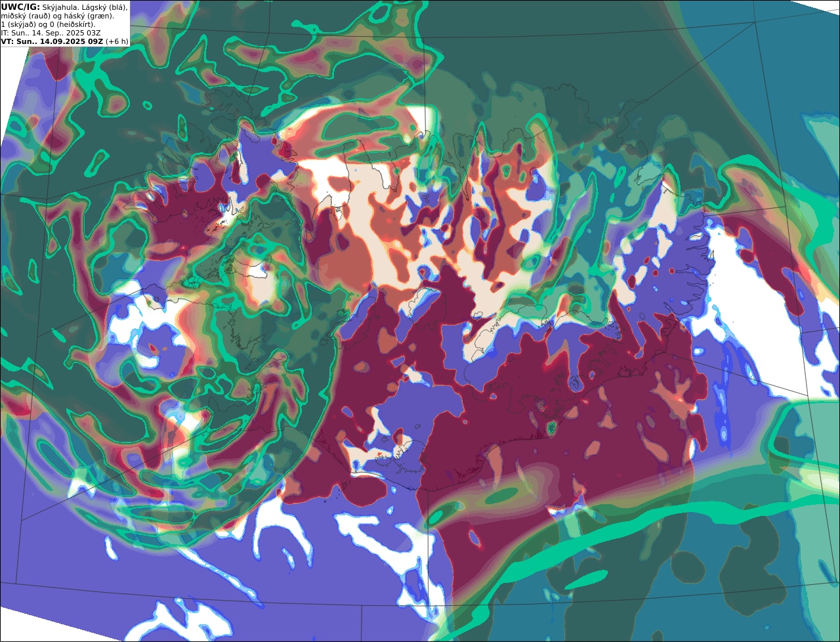
Task: Click the 'IT: Sun.. 14. Sep.. 2025 03Z' line
Action: pyautogui.click(x=51, y=32)
